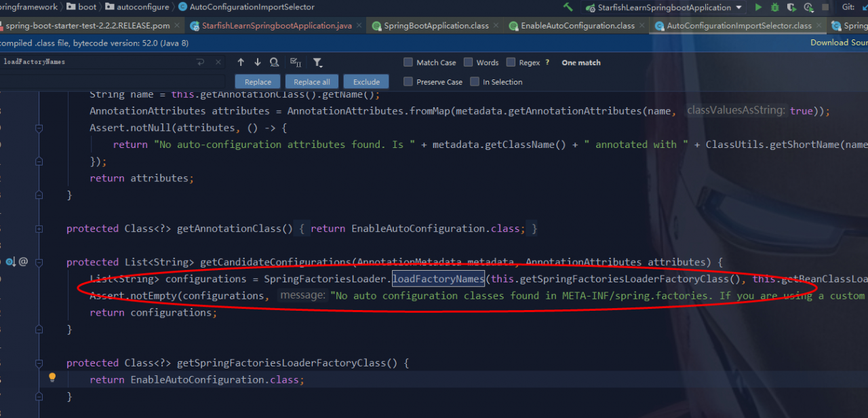
Task: Select the AutoConfigurationImportSelector.class tab
Action: tap(738, 26)
